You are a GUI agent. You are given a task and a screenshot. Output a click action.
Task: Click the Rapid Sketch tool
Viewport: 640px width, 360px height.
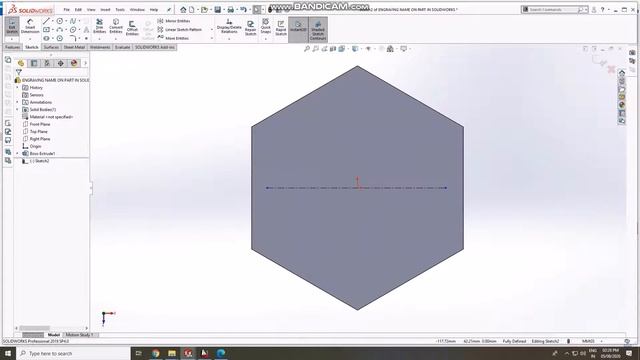pyautogui.click(x=281, y=27)
